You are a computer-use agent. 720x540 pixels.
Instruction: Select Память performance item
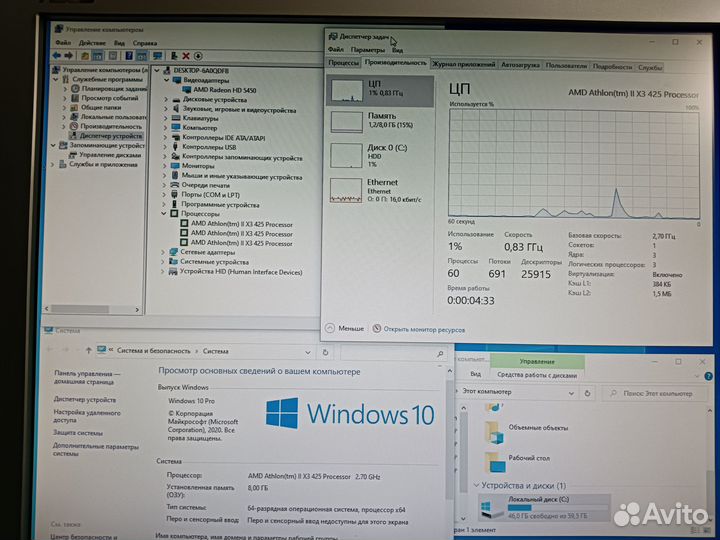pos(379,122)
